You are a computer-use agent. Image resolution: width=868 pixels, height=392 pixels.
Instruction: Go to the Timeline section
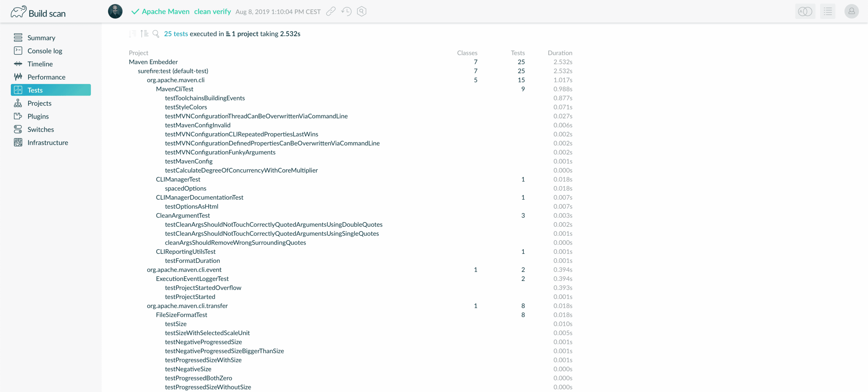(40, 64)
